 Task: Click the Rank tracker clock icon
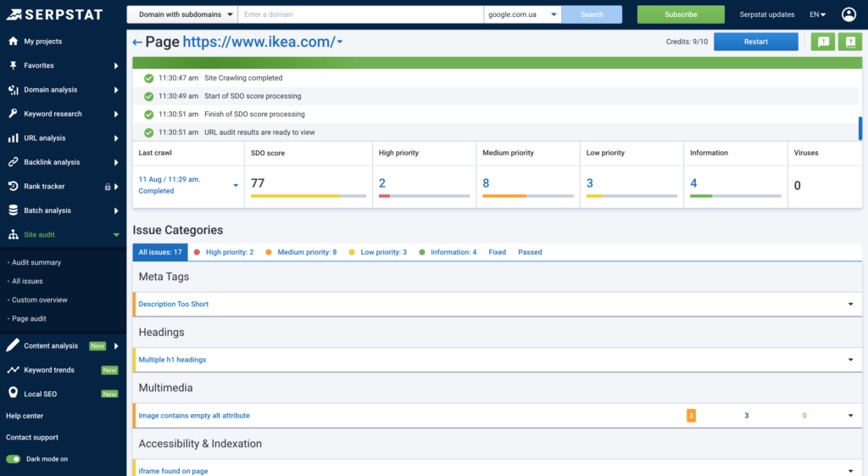click(x=14, y=186)
